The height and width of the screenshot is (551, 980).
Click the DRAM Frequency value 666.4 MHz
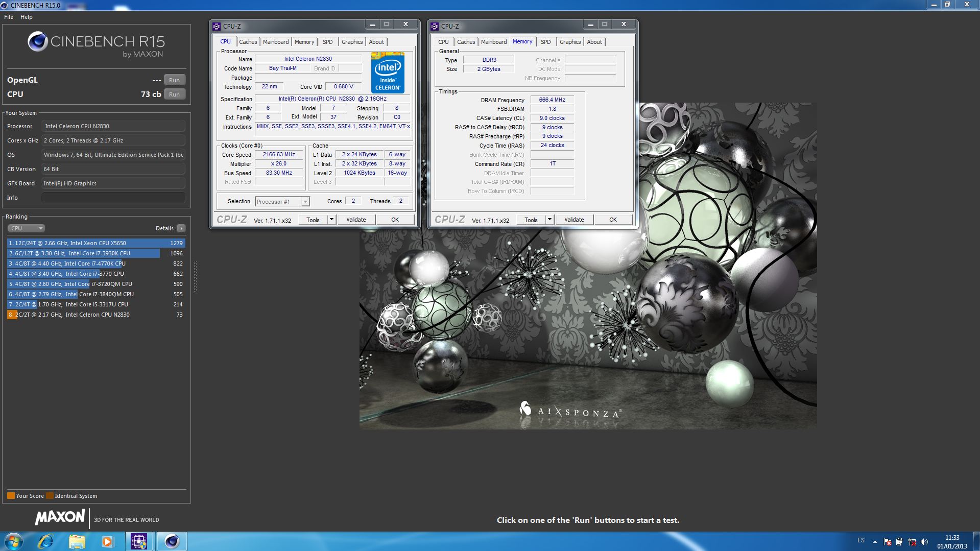[x=552, y=100]
